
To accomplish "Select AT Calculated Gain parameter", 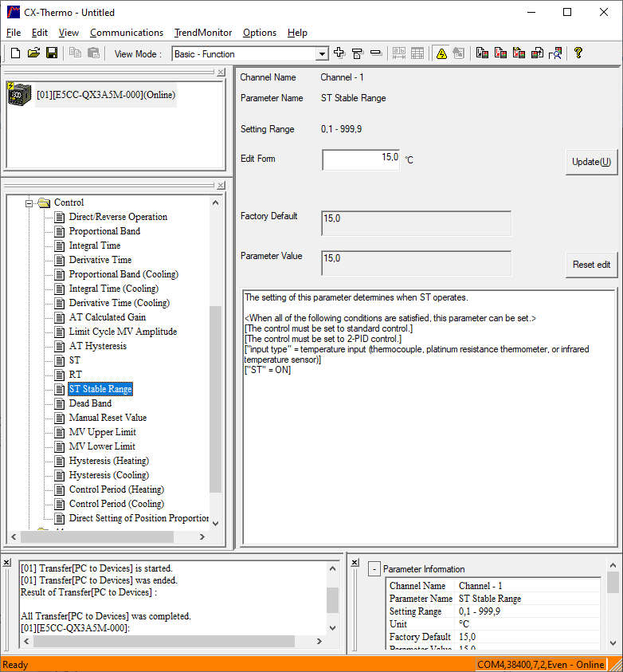I will (x=107, y=317).
